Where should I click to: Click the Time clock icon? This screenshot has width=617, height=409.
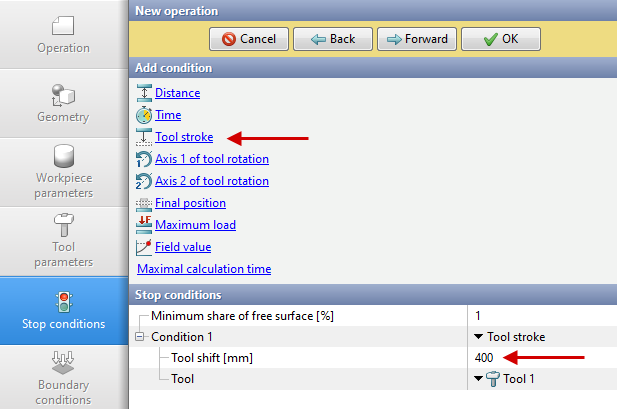(x=144, y=115)
